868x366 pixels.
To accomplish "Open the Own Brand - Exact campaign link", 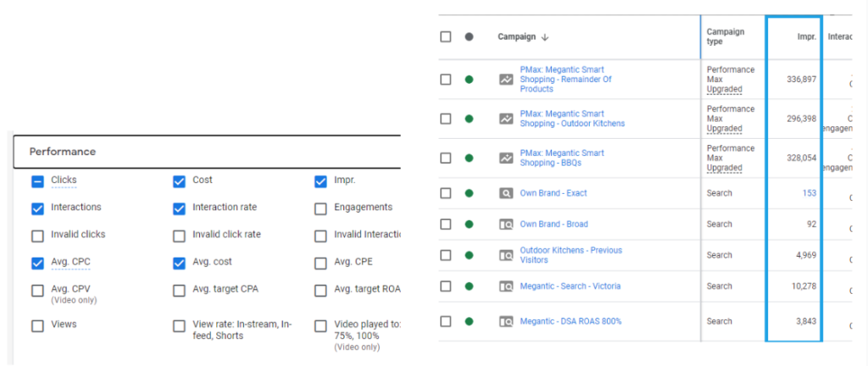I will pos(553,193).
